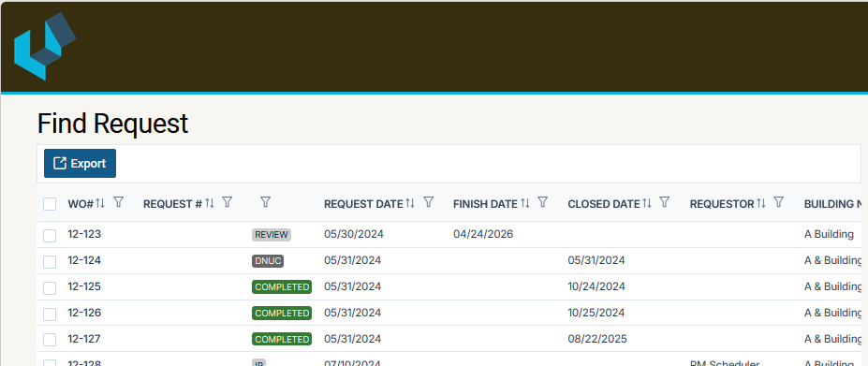Open the status column filter funnel
The image size is (868, 366).
pyautogui.click(x=265, y=202)
